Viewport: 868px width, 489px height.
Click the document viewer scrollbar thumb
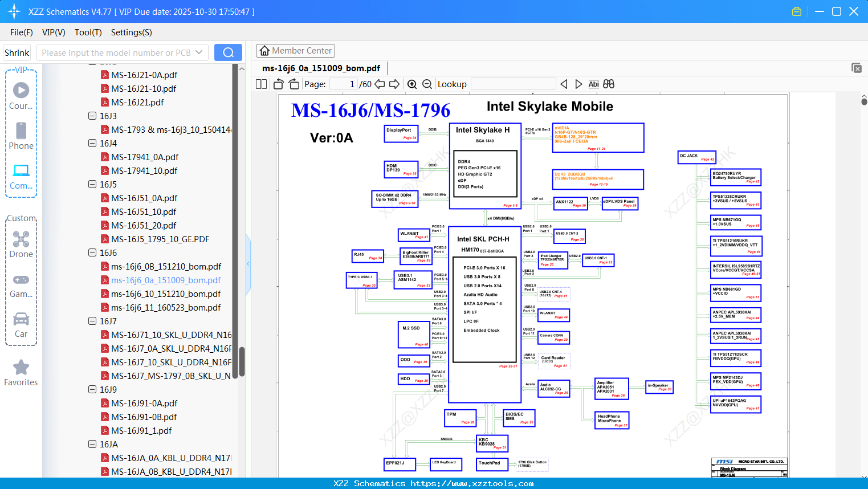coord(864,101)
